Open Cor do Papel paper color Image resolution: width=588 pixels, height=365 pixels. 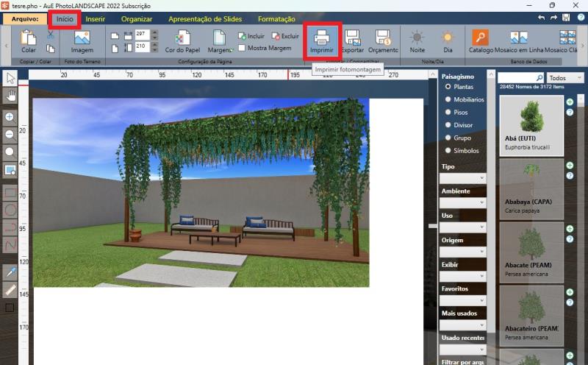[182, 41]
